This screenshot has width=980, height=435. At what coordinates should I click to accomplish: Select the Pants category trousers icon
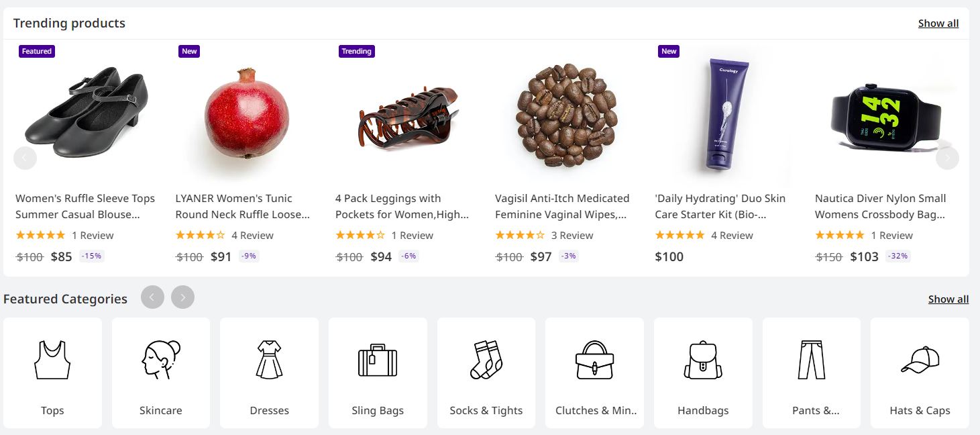point(812,360)
